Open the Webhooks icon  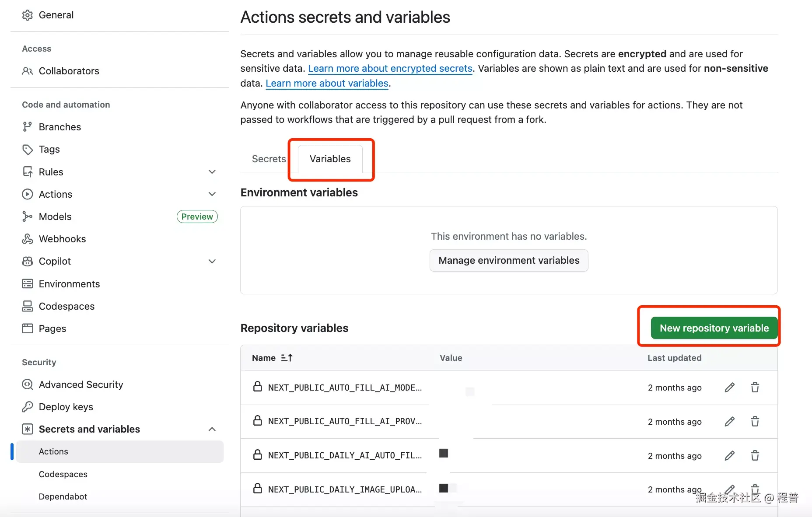pos(27,239)
